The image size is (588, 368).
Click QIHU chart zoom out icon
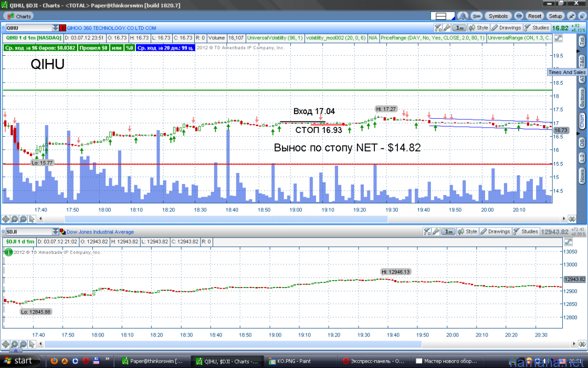tap(23, 219)
